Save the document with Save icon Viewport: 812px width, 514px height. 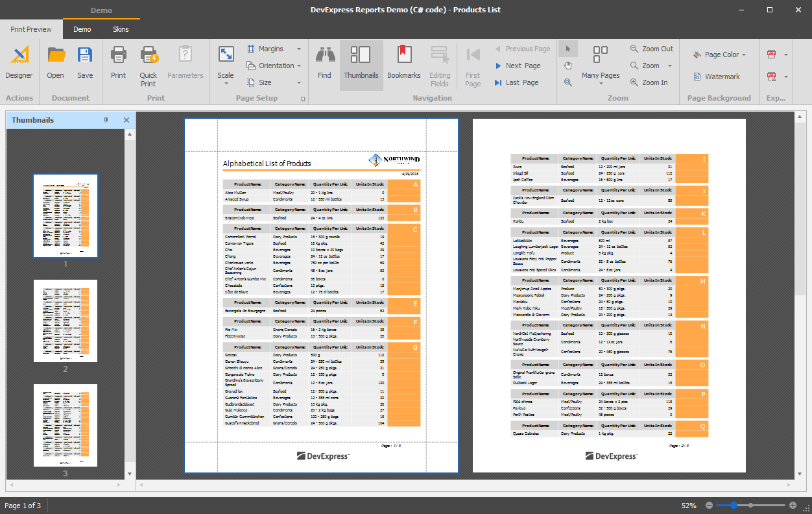coord(85,56)
